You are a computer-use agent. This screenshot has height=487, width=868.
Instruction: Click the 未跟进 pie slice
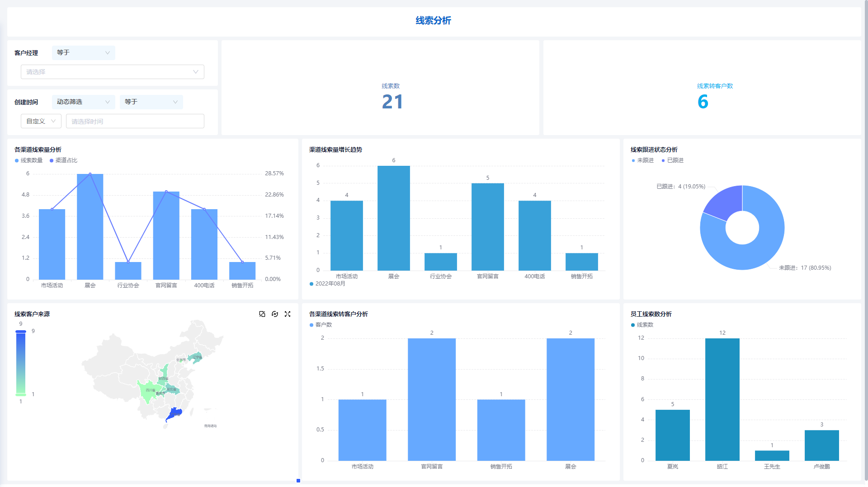(x=769, y=244)
